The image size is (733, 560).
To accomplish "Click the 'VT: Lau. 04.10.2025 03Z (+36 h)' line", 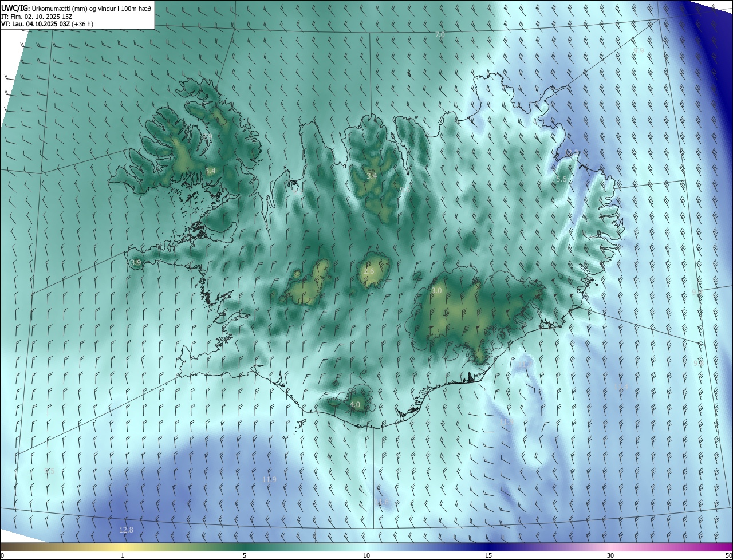I will point(47,24).
